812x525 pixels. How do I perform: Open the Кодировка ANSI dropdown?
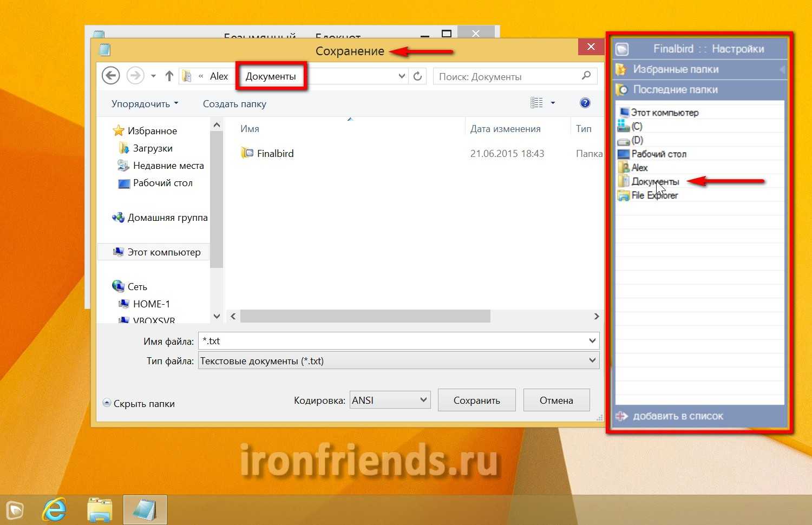[390, 400]
